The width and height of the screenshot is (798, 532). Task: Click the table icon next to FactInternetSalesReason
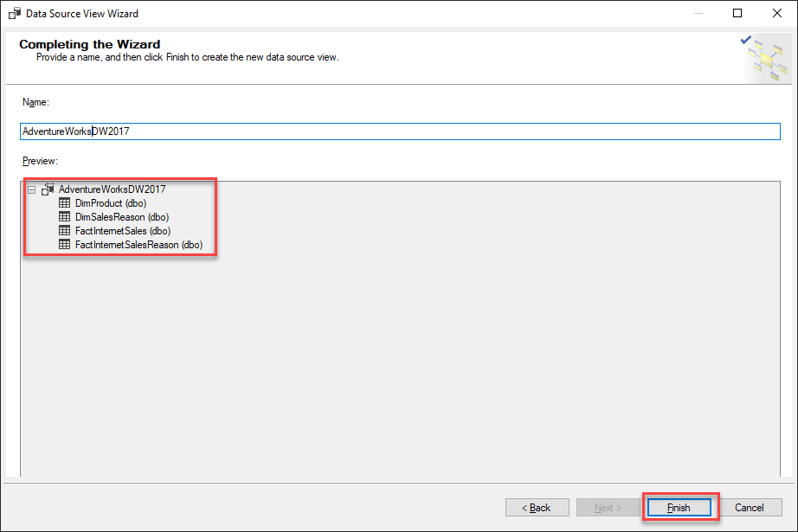[x=64, y=244]
